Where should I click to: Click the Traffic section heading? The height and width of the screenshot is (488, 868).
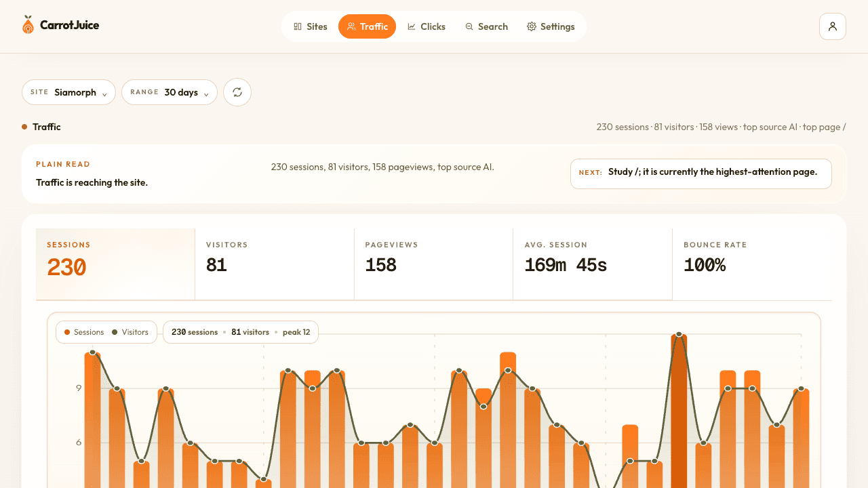point(47,127)
